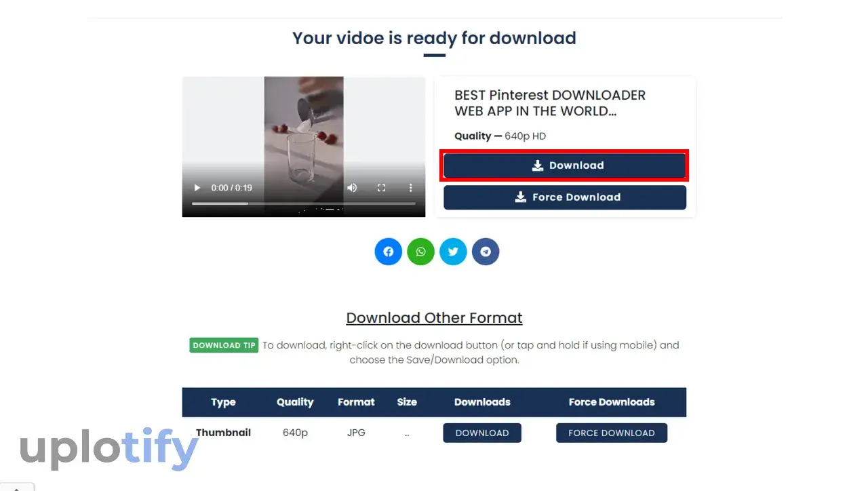Click the 0:00 / 0:19 time display
The height and width of the screenshot is (491, 868).
pyautogui.click(x=231, y=188)
